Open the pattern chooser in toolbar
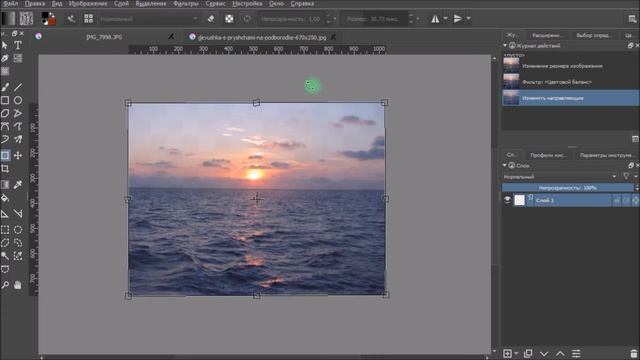 tap(26, 18)
